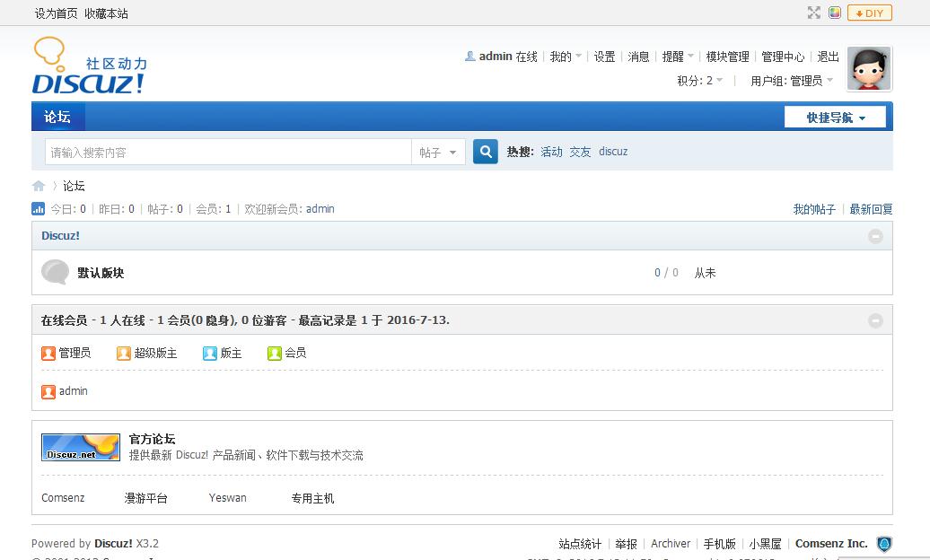The image size is (930, 560).
Task: Switch to the 论坛 tab
Action: tap(57, 117)
